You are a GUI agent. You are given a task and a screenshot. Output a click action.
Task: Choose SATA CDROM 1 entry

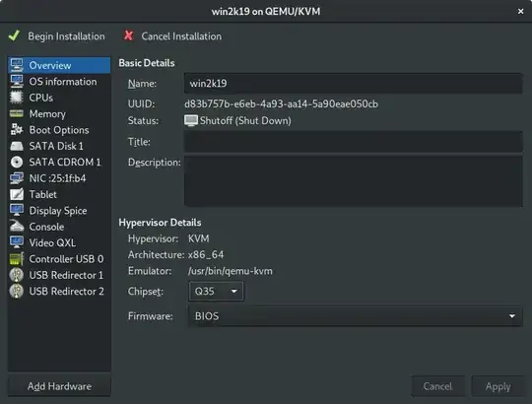(59, 163)
